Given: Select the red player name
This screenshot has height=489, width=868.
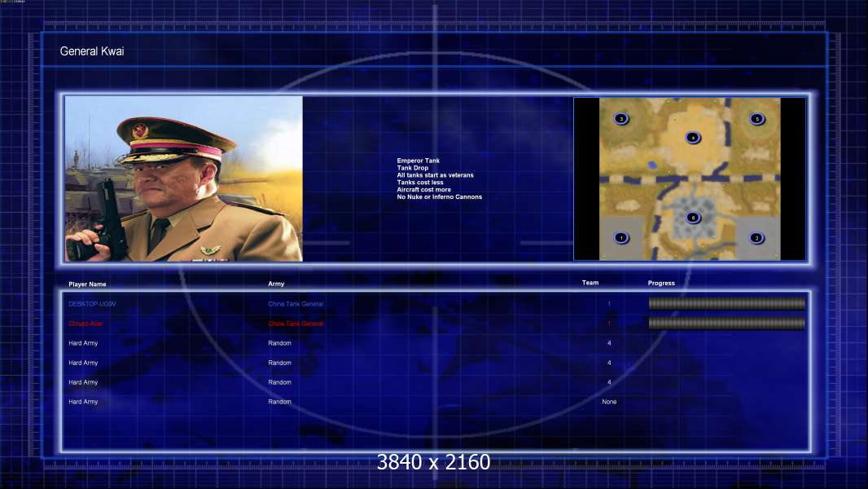Looking at the screenshot, I should click(85, 324).
